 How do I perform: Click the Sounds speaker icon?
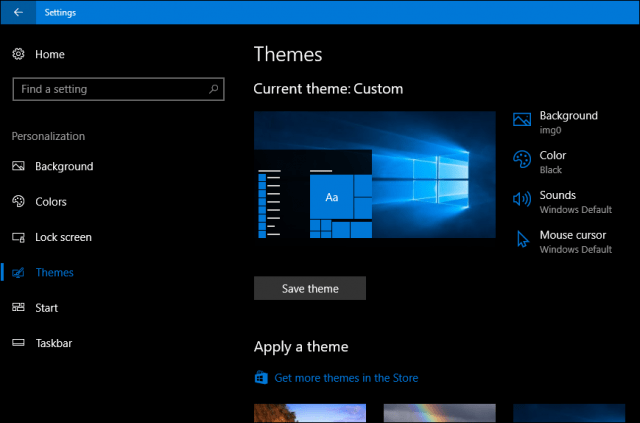pos(522,199)
